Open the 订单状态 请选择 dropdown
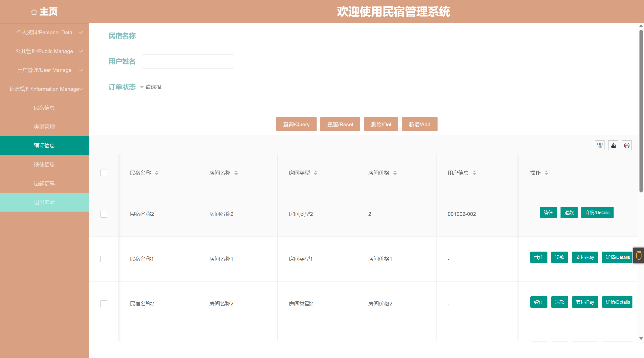 coord(187,87)
